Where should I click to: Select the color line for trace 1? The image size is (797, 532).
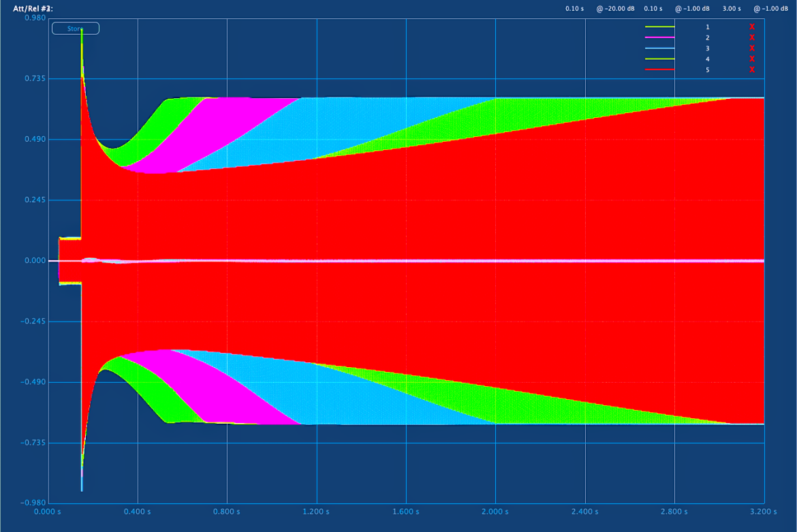coord(660,27)
